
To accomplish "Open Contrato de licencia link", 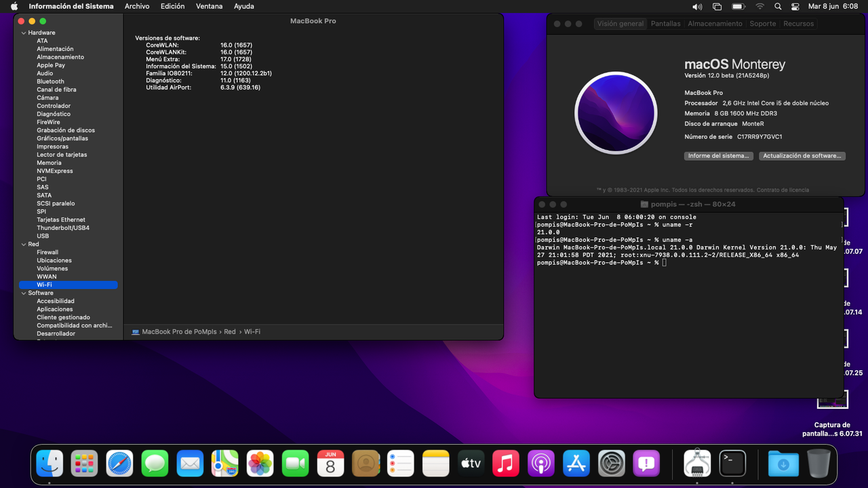I will click(783, 190).
